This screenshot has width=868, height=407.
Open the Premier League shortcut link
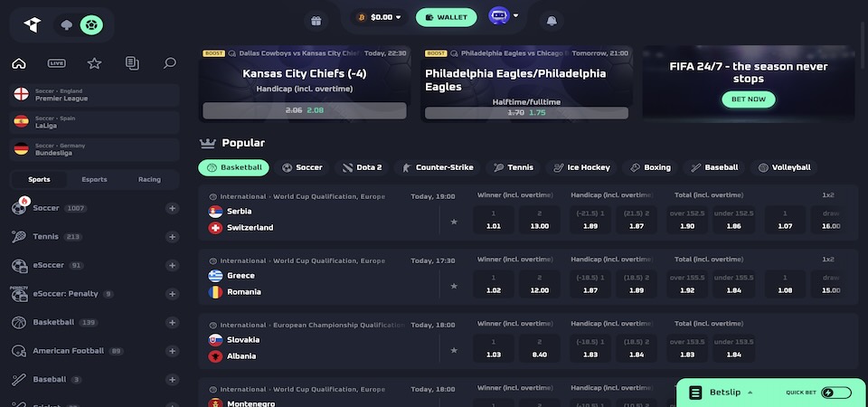tap(95, 95)
